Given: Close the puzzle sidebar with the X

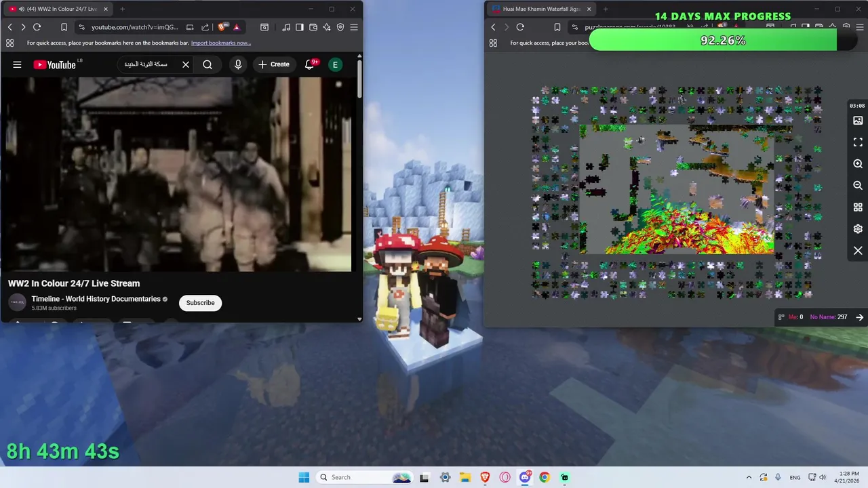Looking at the screenshot, I should click(x=858, y=251).
